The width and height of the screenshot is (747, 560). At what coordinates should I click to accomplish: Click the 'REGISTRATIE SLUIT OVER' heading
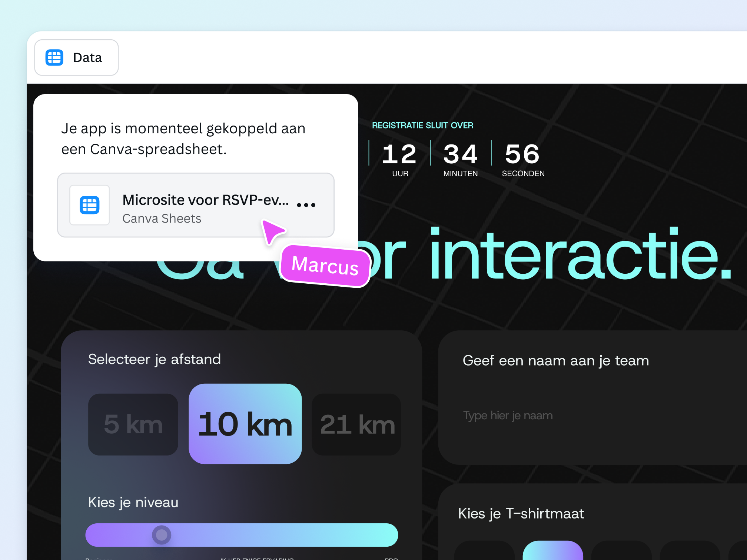(423, 126)
